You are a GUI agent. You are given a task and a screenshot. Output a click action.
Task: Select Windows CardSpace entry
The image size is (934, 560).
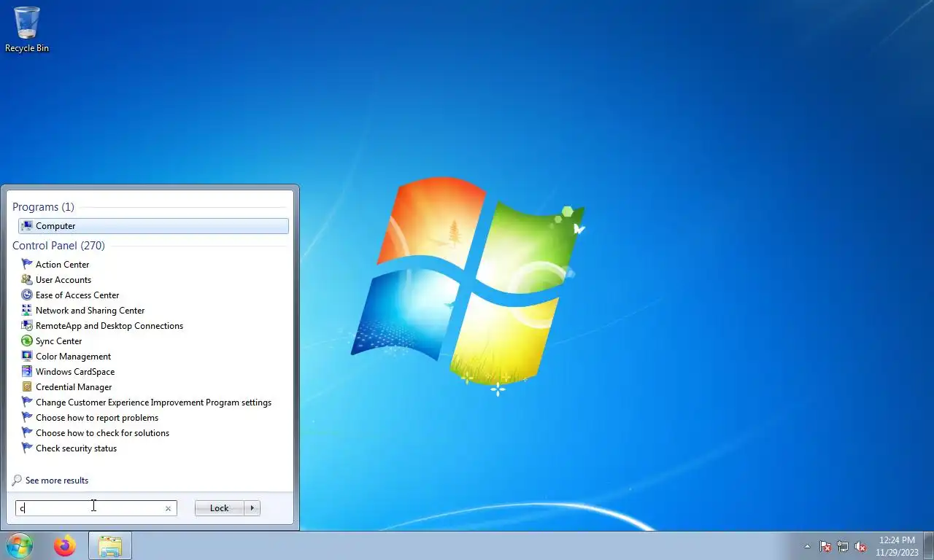click(75, 372)
